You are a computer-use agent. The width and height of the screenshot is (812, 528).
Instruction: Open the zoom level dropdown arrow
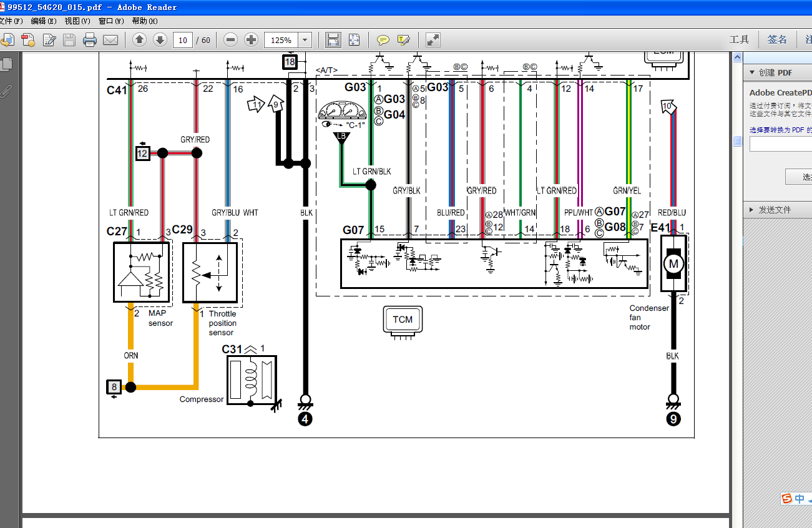pos(305,40)
